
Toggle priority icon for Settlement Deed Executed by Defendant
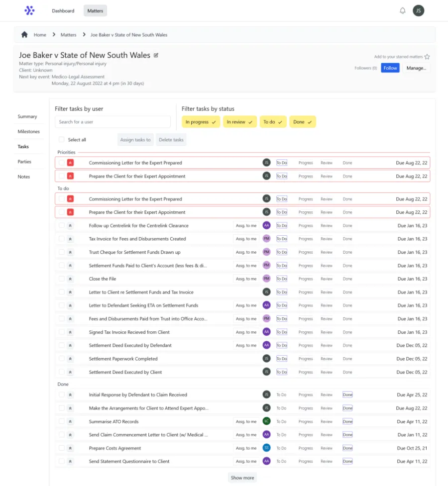(70, 345)
